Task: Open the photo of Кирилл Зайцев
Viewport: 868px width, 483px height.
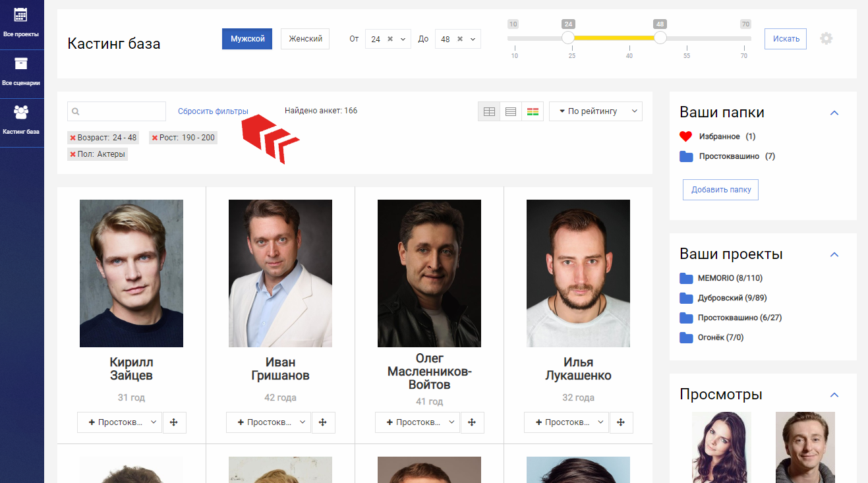Action: pos(131,273)
